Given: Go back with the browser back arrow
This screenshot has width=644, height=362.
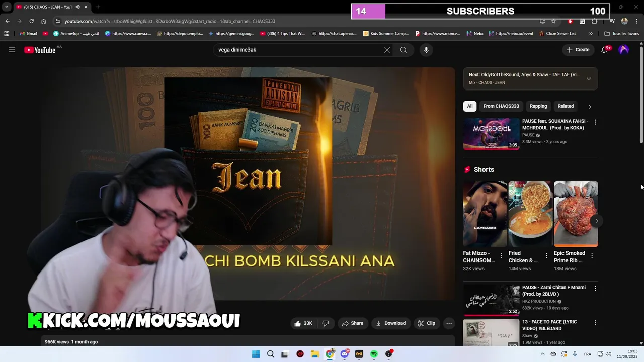Looking at the screenshot, I should click(7, 21).
